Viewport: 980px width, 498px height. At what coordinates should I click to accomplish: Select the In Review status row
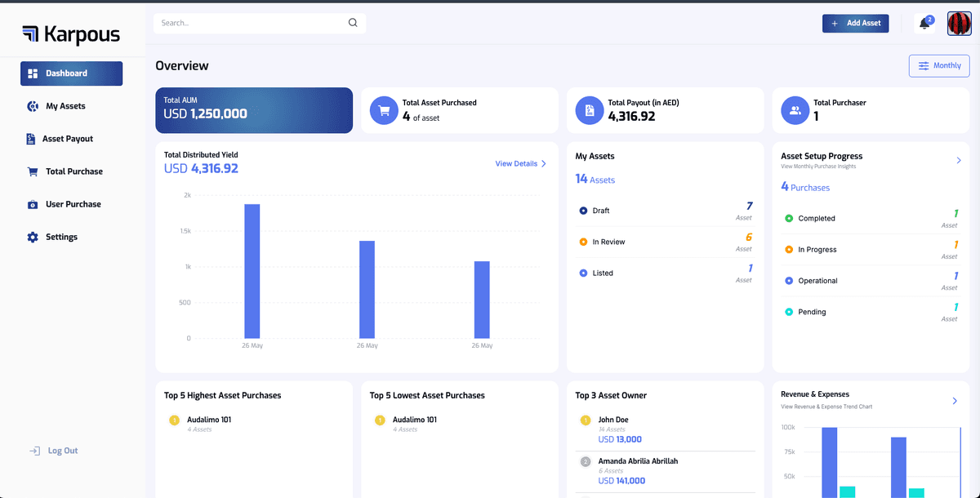coord(663,242)
